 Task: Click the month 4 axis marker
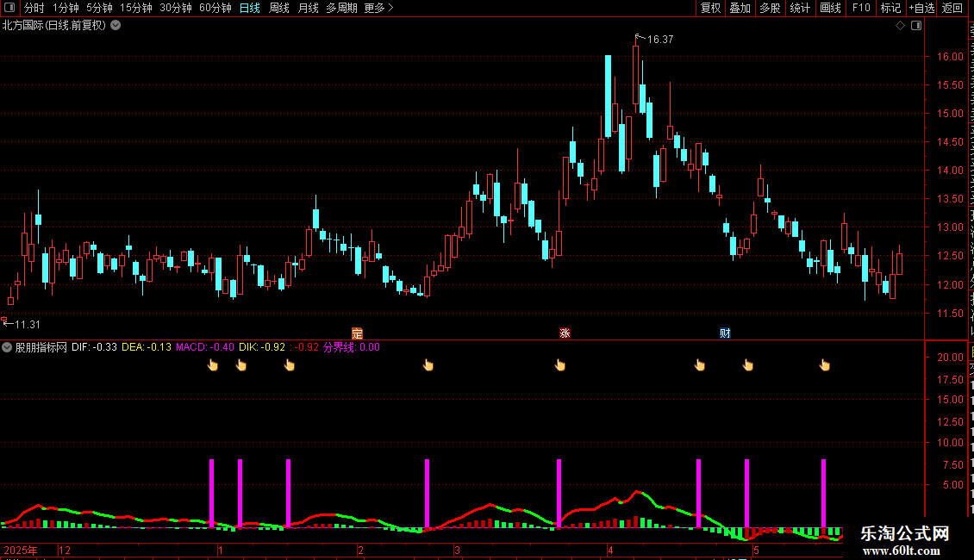pyautogui.click(x=610, y=550)
